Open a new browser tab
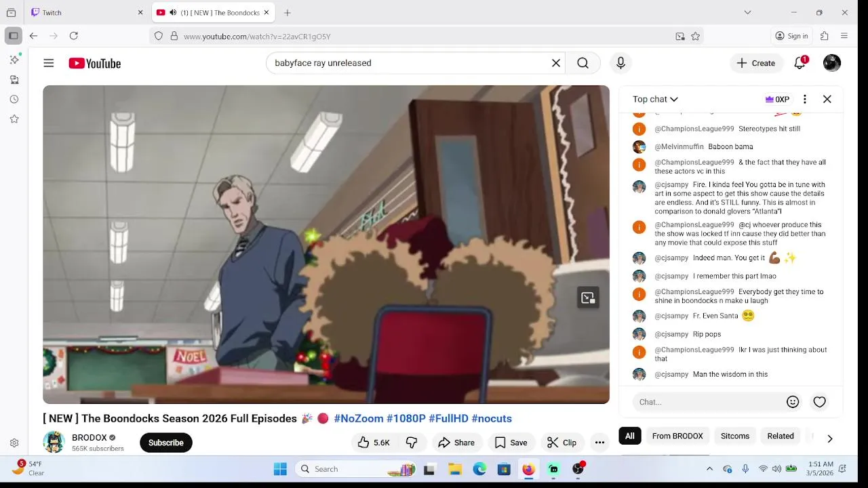Viewport: 868px width, 488px height. pos(288,12)
